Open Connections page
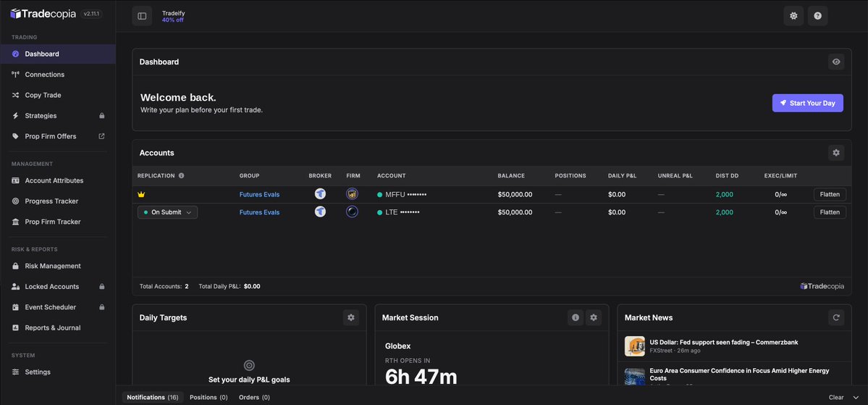 (58, 74)
